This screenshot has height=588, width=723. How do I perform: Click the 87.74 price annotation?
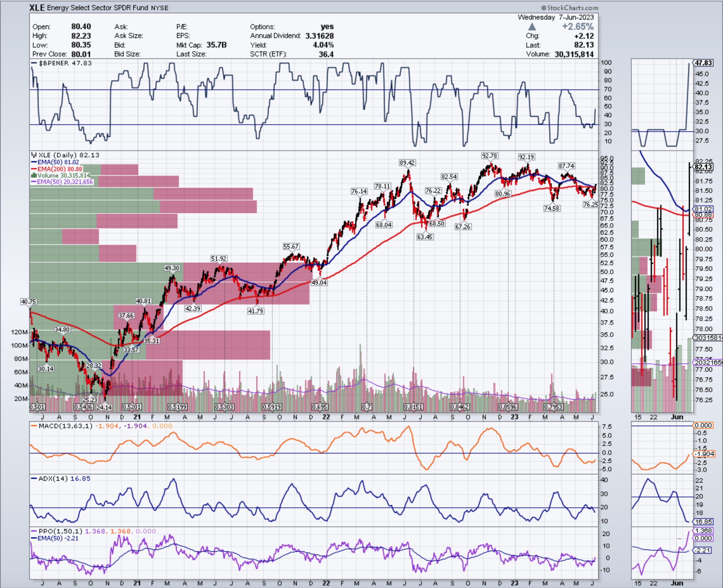[567, 166]
